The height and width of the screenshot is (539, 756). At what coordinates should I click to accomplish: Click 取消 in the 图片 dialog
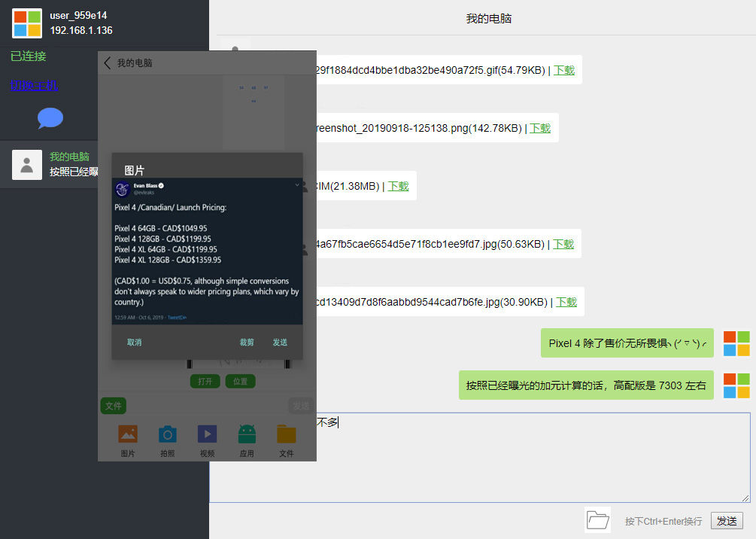[x=134, y=342]
